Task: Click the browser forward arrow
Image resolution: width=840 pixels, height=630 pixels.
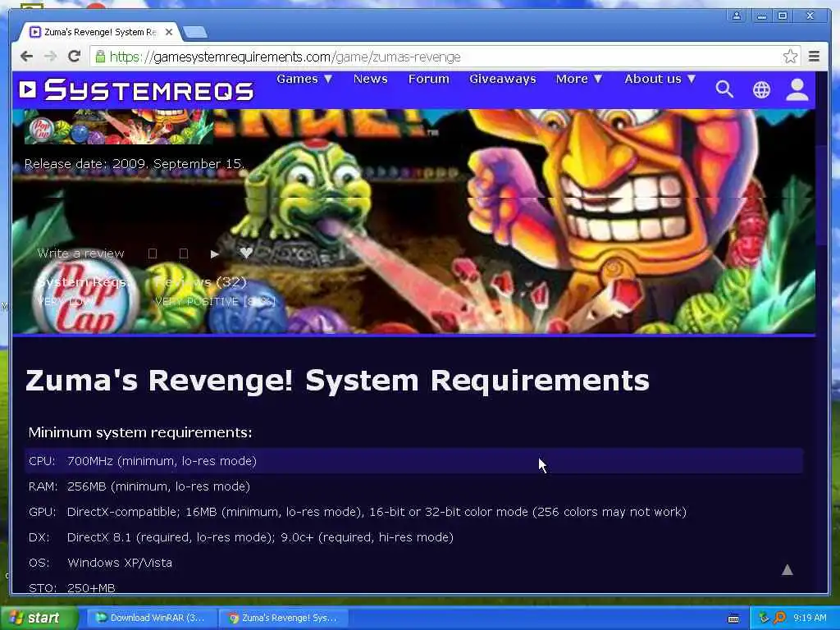Action: coord(50,57)
